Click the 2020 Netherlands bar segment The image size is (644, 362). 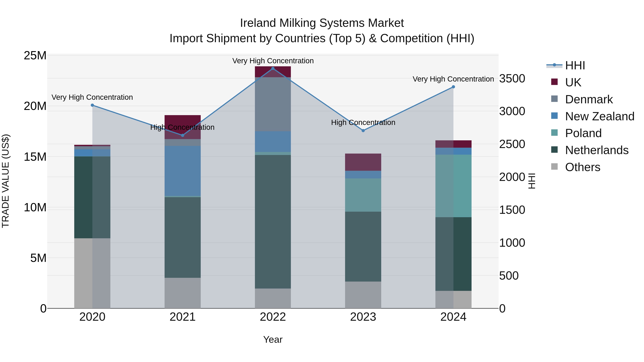[92, 197]
